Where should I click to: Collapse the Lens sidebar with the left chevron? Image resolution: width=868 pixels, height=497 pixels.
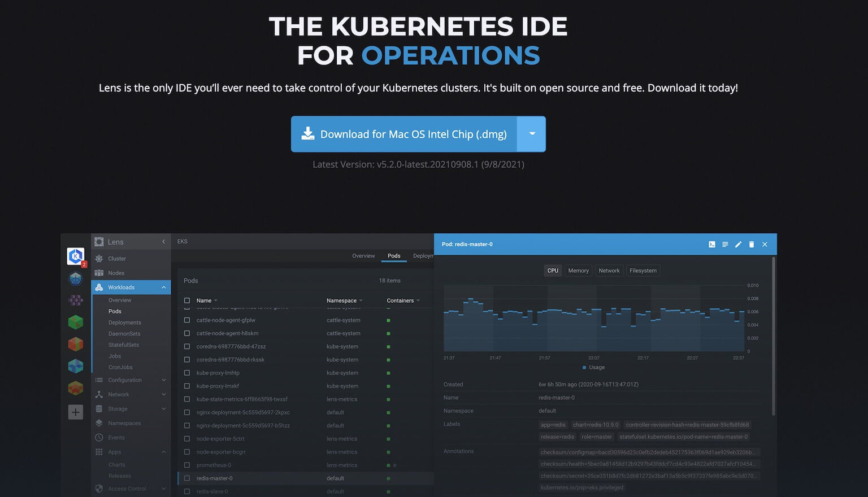164,242
